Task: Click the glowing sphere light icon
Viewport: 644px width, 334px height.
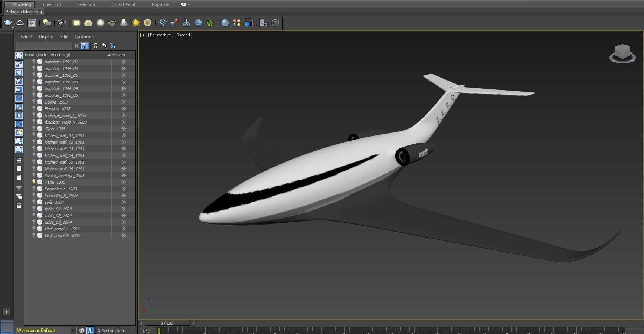Action: pos(100,23)
